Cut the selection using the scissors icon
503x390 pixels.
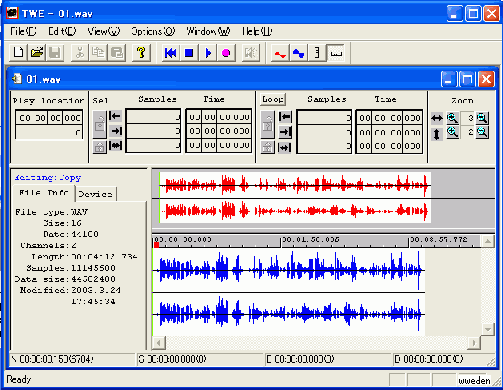[80, 53]
